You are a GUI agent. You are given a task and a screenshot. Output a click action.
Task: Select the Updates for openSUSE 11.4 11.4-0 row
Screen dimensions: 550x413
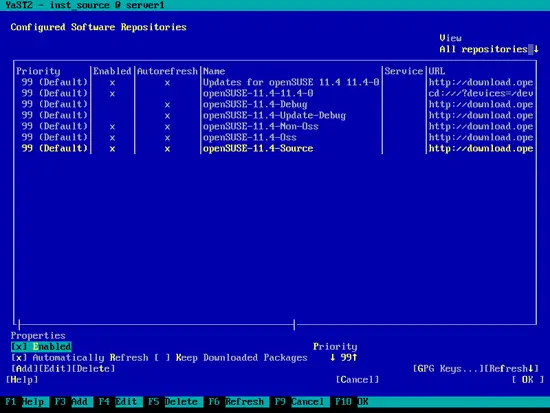275,82
